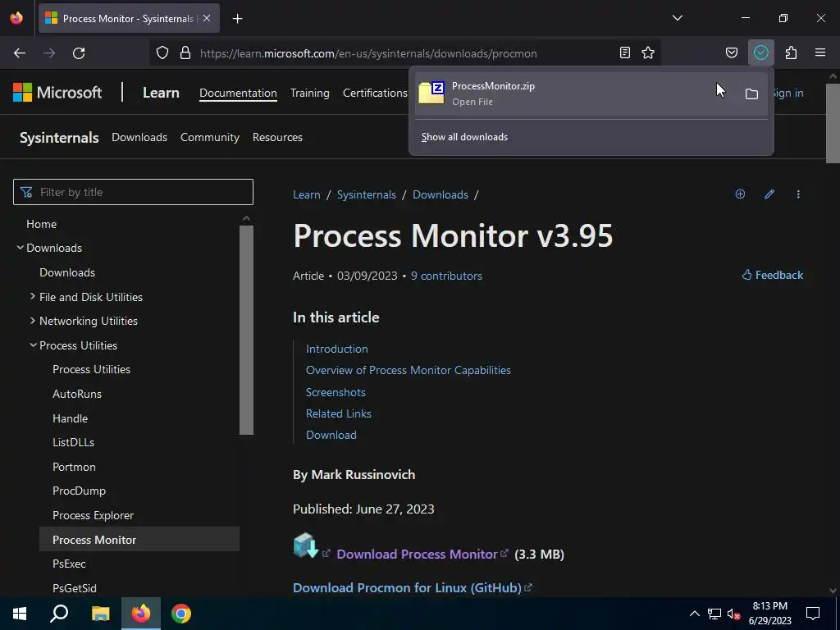Jump to Introduction section
The width and height of the screenshot is (840, 630).
337,349
